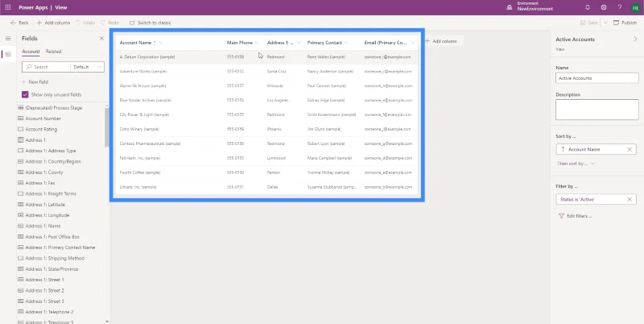Click Add column in the toolbar
Viewport: 644px width, 324px height.
[x=53, y=23]
